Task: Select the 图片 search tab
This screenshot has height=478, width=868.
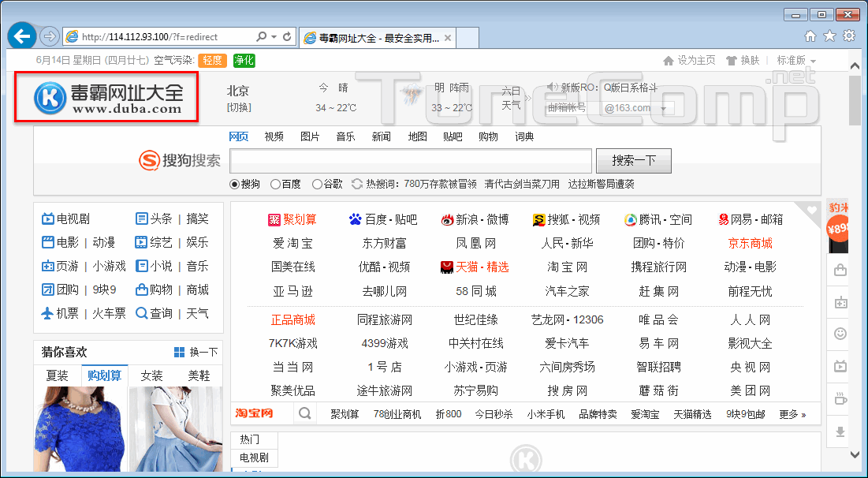Action: (310, 136)
